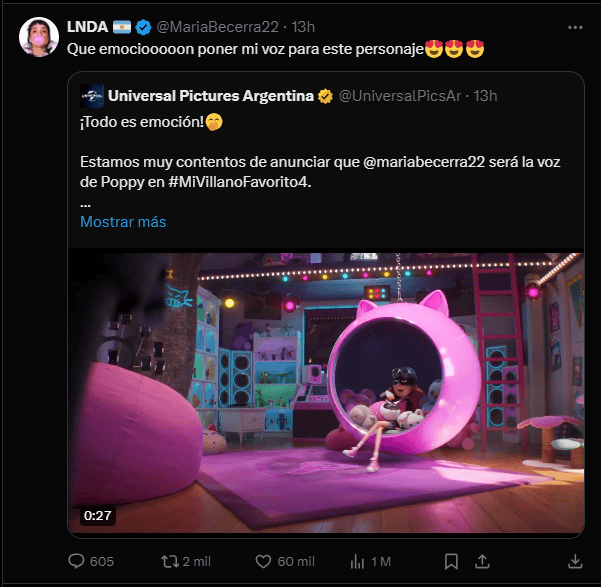Click Universal Pictures Argentina's avatar logo
The width and height of the screenshot is (601, 587).
pyautogui.click(x=92, y=96)
